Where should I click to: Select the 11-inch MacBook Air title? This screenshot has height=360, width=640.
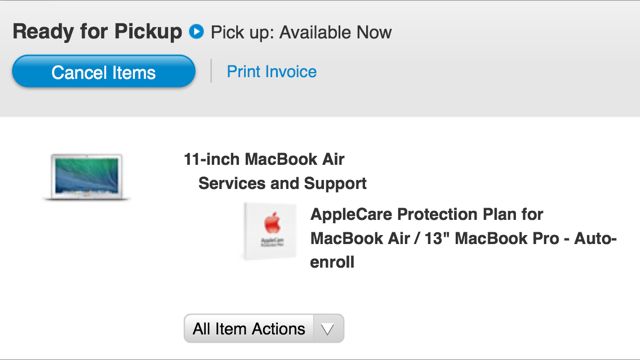tap(264, 159)
